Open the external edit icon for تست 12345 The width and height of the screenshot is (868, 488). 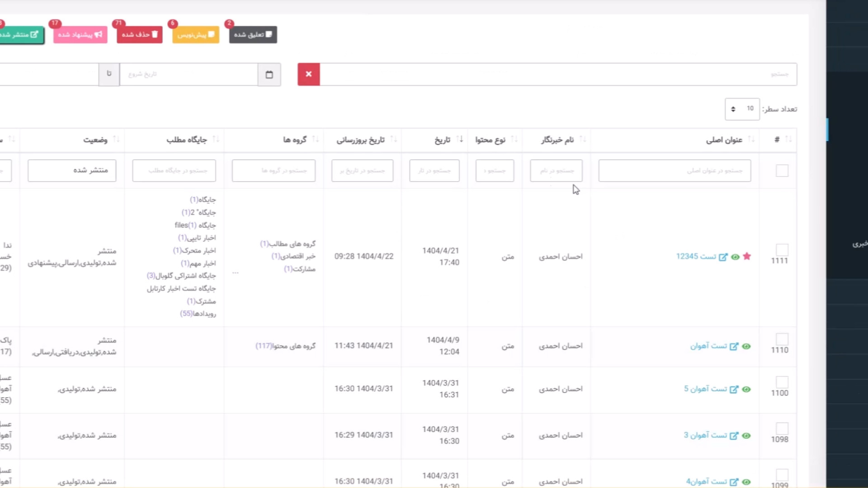(x=723, y=257)
